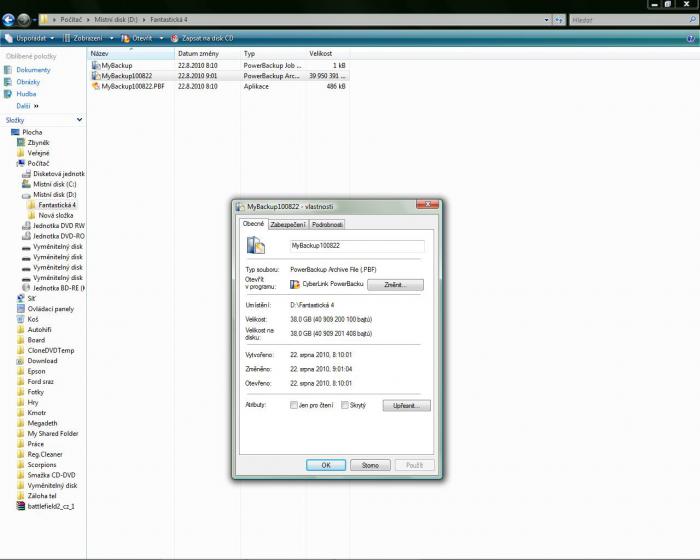Viewport: 700px width, 560px height.
Task: Expand the Zobrazení views dropdown
Action: click(92, 38)
